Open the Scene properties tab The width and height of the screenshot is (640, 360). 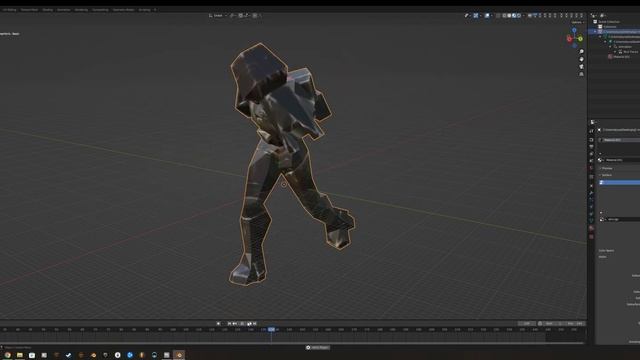(x=591, y=161)
